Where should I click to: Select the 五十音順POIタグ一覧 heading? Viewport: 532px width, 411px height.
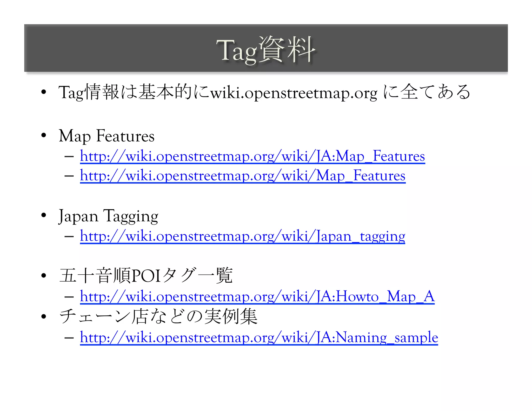click(x=146, y=275)
